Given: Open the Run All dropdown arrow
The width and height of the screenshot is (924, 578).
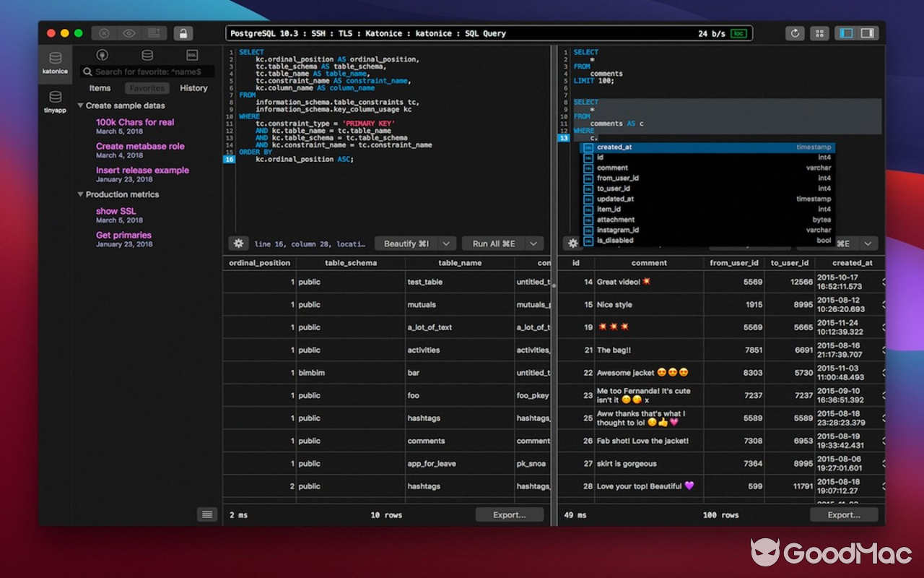Looking at the screenshot, I should (x=533, y=243).
